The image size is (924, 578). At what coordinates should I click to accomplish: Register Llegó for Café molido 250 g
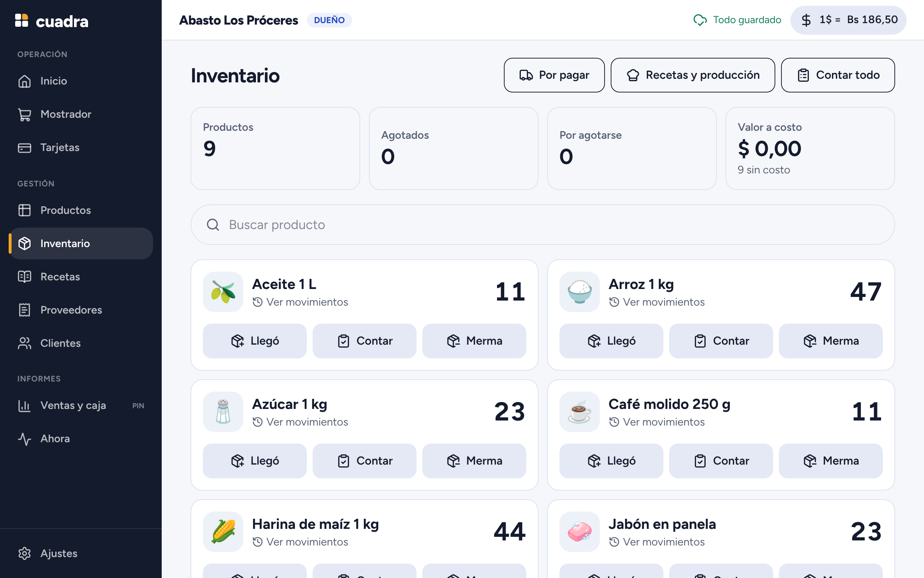click(611, 461)
